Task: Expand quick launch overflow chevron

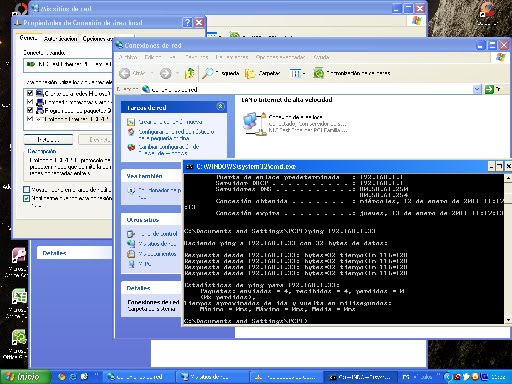Action: (x=96, y=375)
